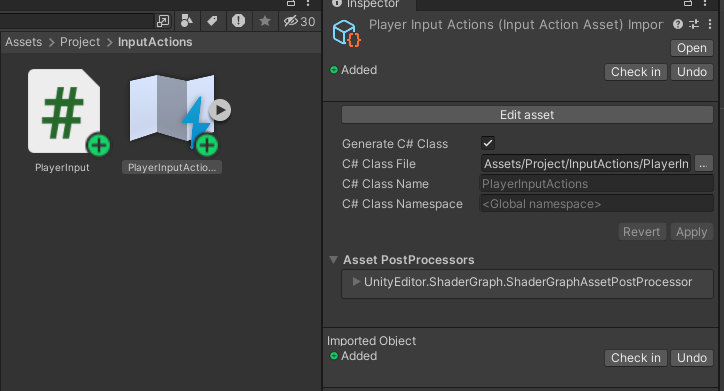Open the Search by Import Log Type icon
The height and width of the screenshot is (391, 724).
click(x=238, y=21)
